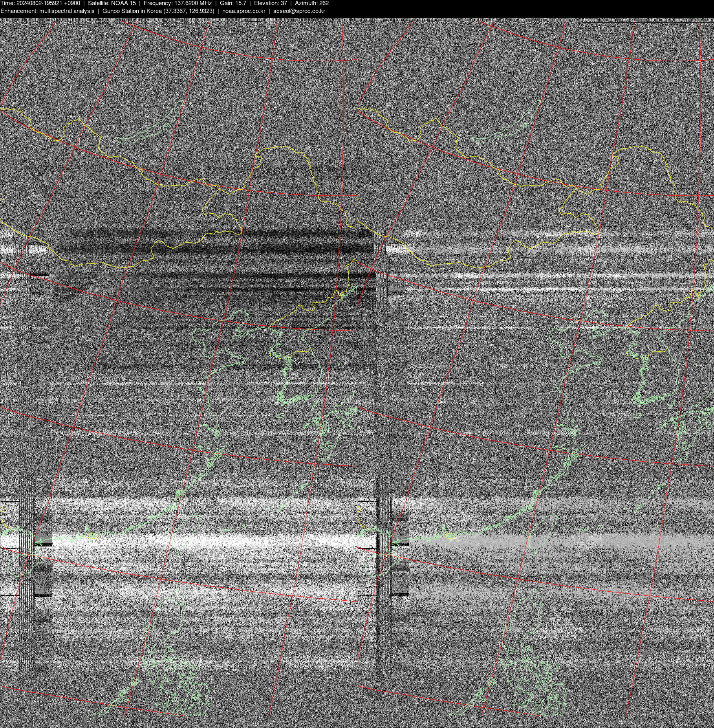
Task: Click the Azimuth: 262 header text
Action: click(312, 3)
